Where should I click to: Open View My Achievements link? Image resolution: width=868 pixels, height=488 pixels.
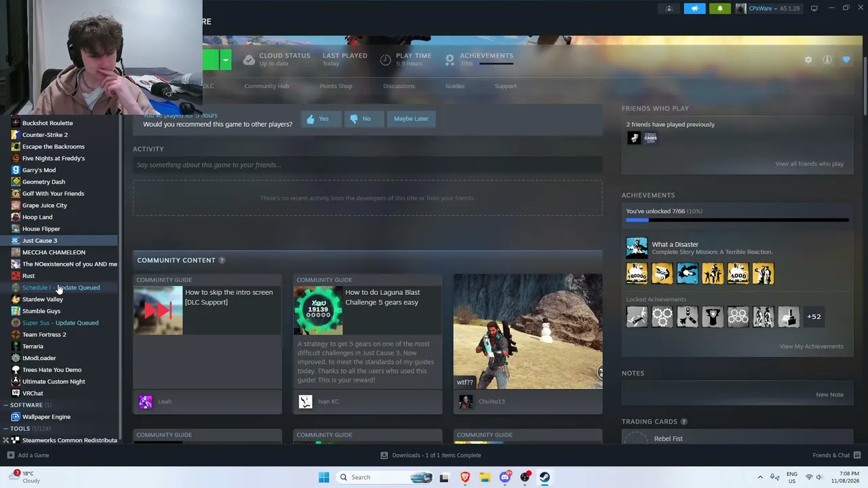(811, 346)
